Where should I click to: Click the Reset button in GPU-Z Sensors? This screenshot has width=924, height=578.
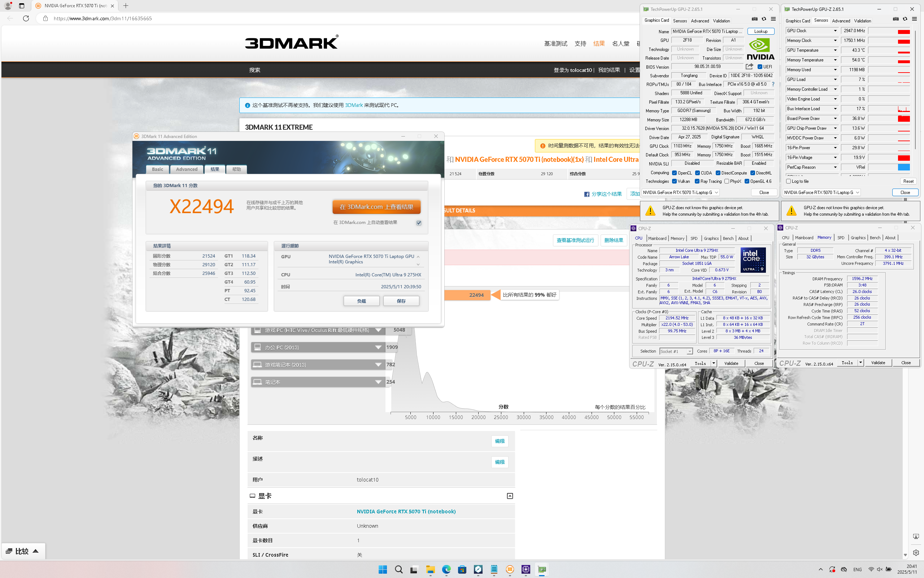click(x=908, y=182)
